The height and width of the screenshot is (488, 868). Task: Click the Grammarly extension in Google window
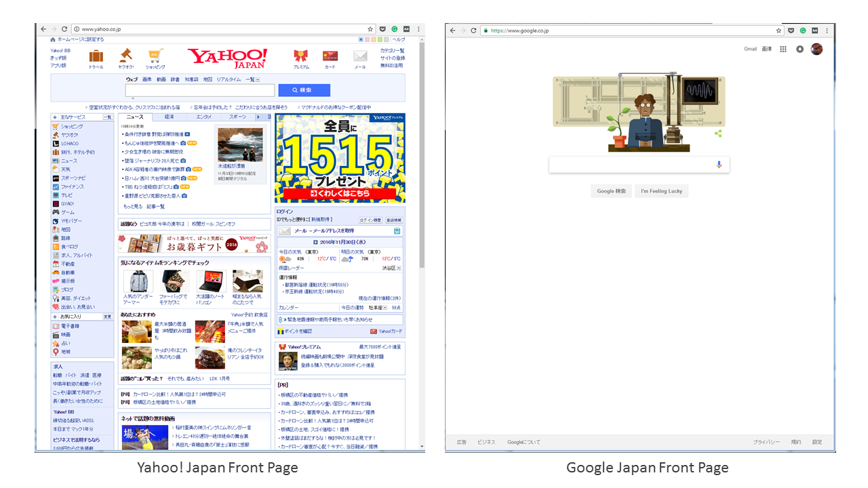pos(803,30)
